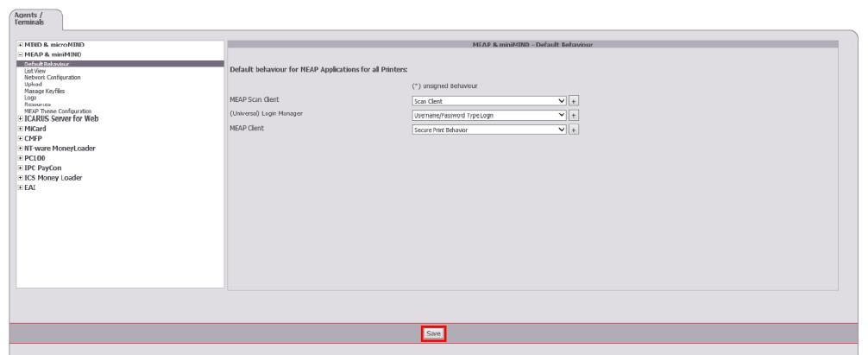
Task: Expand the ICARUS Server for Web node
Action: pos(21,118)
